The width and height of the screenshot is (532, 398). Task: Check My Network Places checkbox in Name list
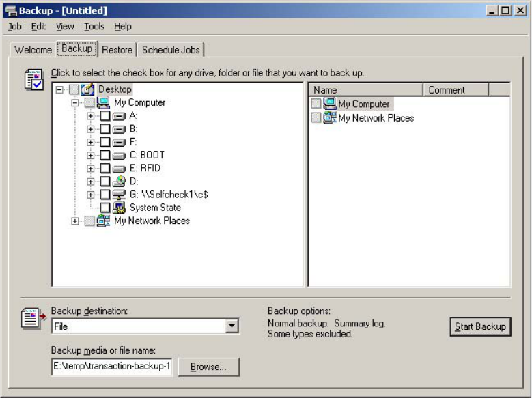pyautogui.click(x=316, y=117)
